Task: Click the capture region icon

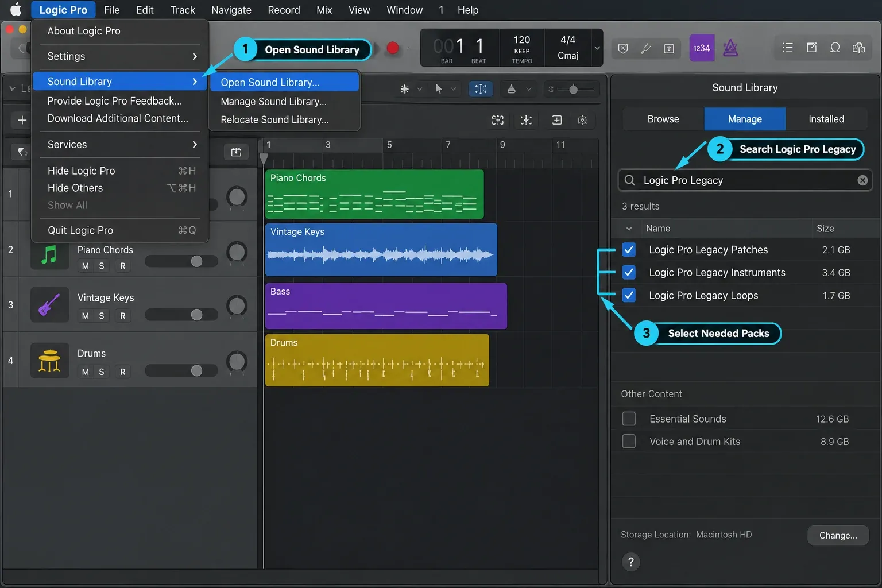Action: coord(582,120)
